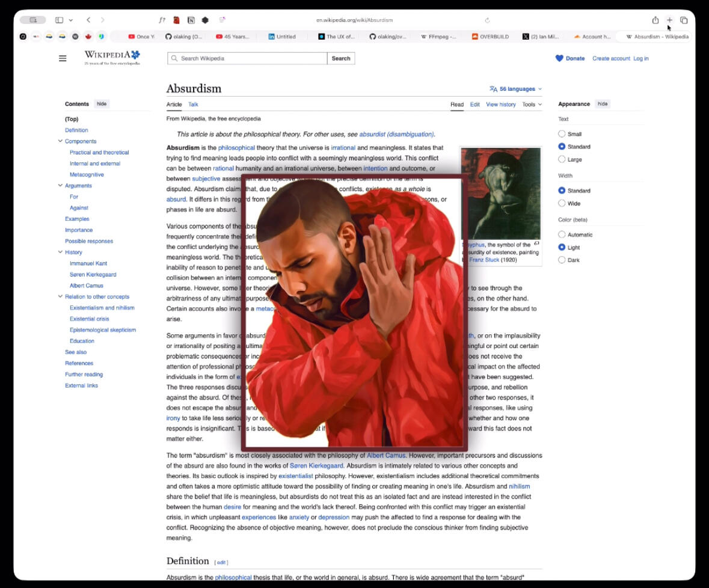Viewport: 709px width, 588px height.
Task: Reload the page with the refresh icon
Action: (487, 20)
